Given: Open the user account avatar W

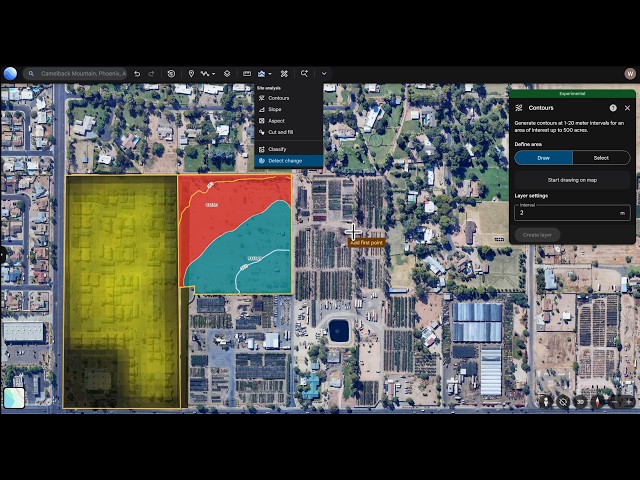Looking at the screenshot, I should click(630, 73).
